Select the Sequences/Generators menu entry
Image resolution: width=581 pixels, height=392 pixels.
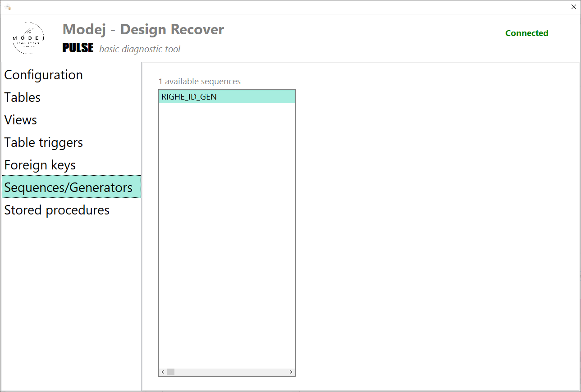71,187
